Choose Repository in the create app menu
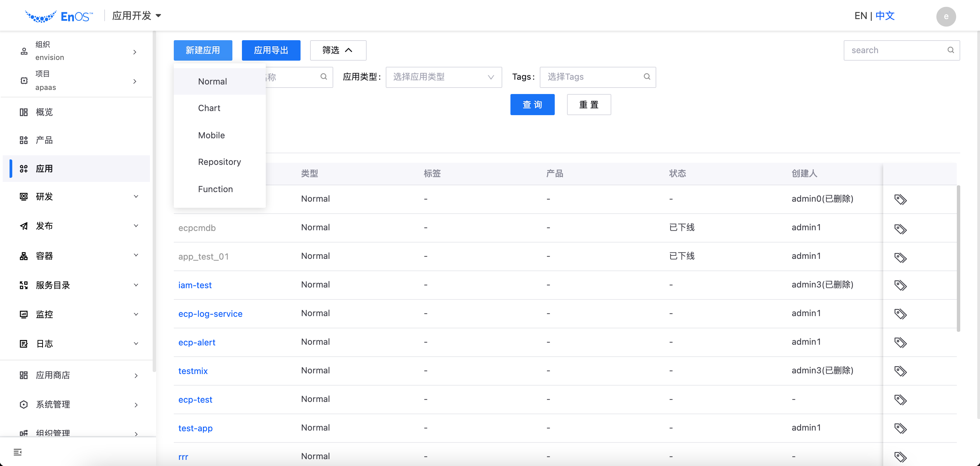Screen dimensions: 980x466 219,162
